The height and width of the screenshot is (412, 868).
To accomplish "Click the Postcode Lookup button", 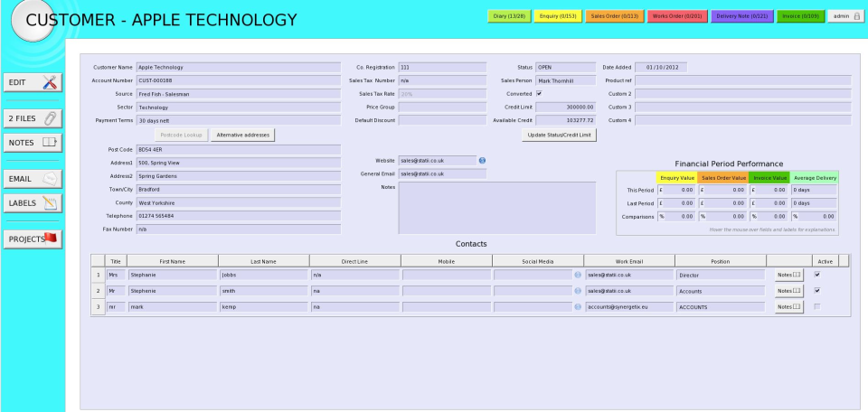I will (x=181, y=135).
